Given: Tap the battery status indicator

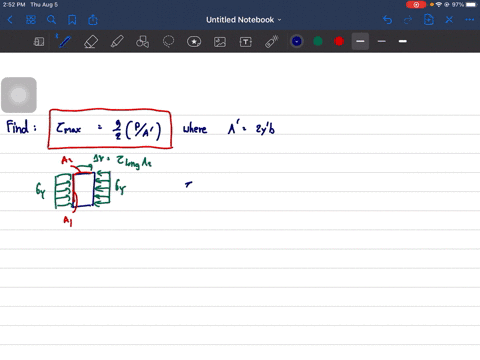Looking at the screenshot, I should click(471, 5).
